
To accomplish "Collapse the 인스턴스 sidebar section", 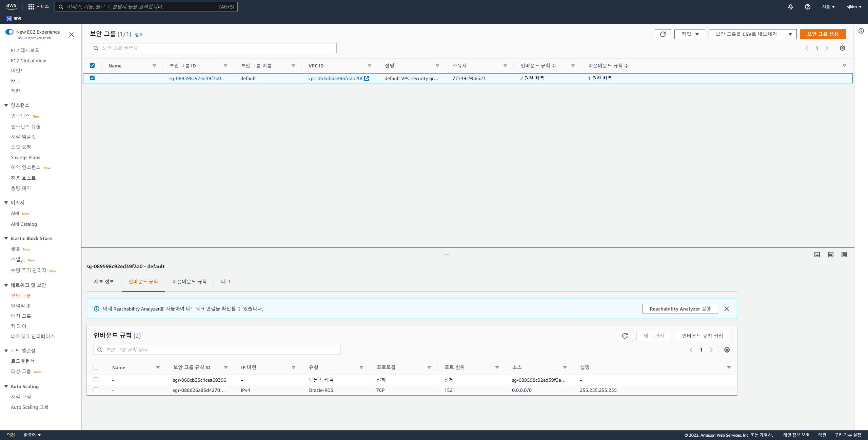I will [x=6, y=105].
